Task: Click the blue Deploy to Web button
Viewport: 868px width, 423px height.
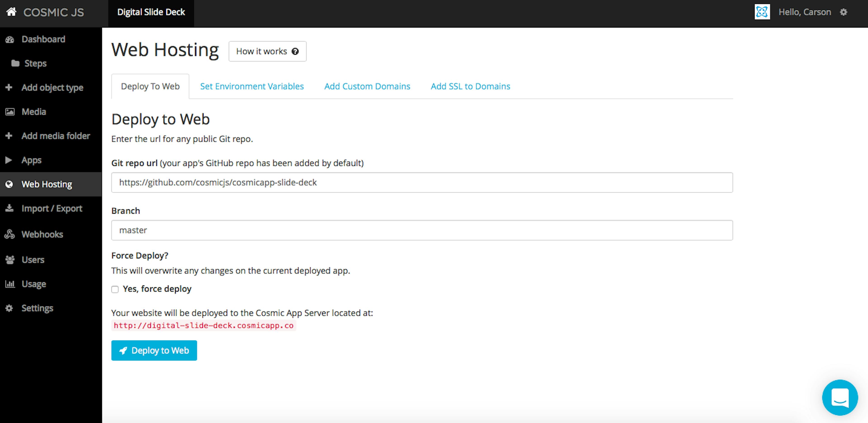Action: [x=154, y=351]
